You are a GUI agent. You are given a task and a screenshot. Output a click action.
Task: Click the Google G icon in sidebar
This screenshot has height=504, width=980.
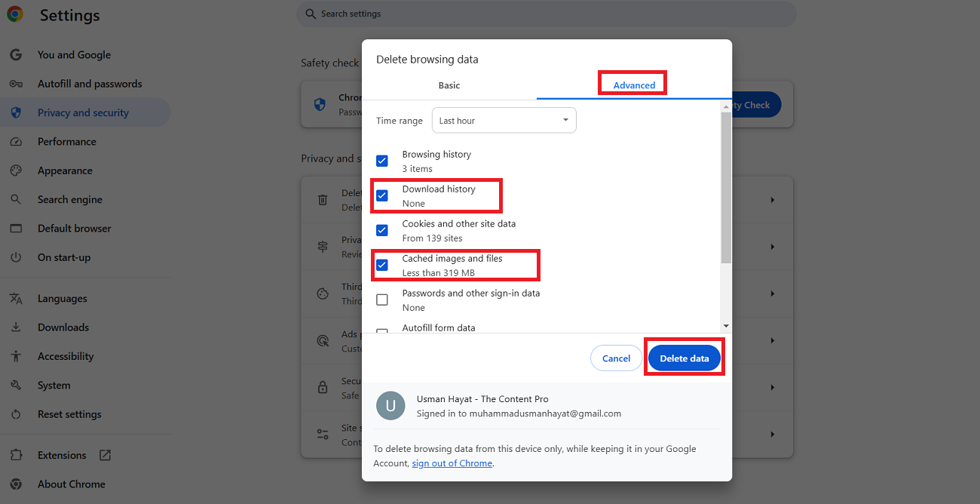(x=16, y=55)
